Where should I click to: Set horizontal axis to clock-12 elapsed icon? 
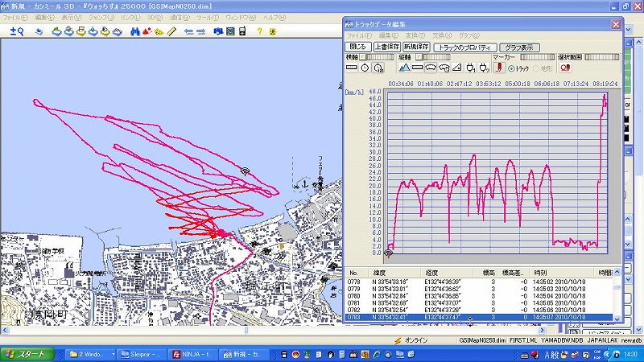tap(378, 68)
